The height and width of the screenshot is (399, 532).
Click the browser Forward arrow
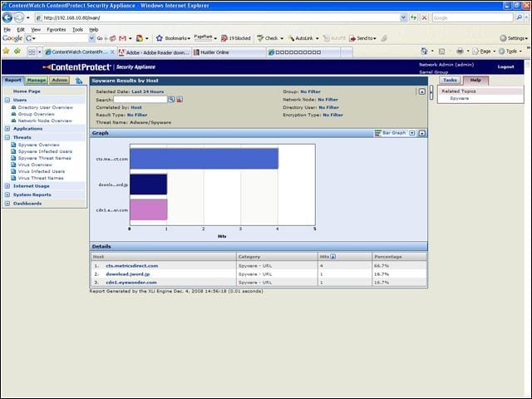(19, 17)
